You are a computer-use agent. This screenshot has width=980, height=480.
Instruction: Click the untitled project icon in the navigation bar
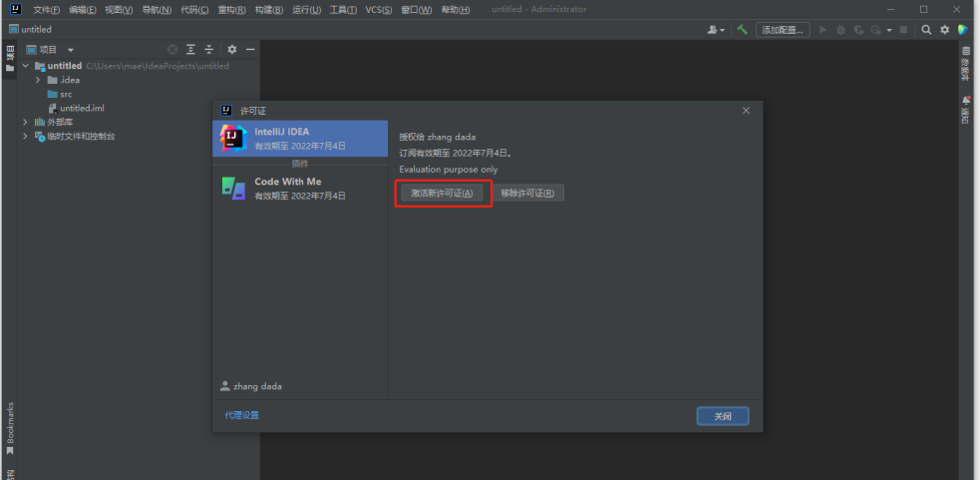14,29
